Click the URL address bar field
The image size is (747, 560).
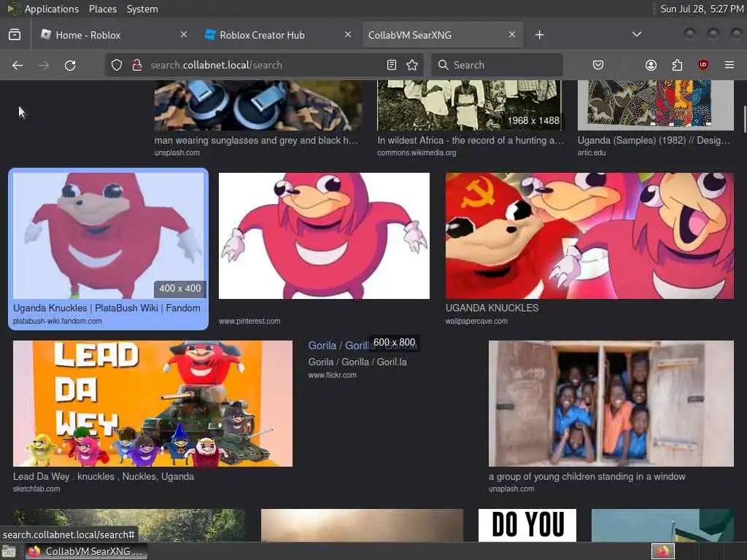264,65
